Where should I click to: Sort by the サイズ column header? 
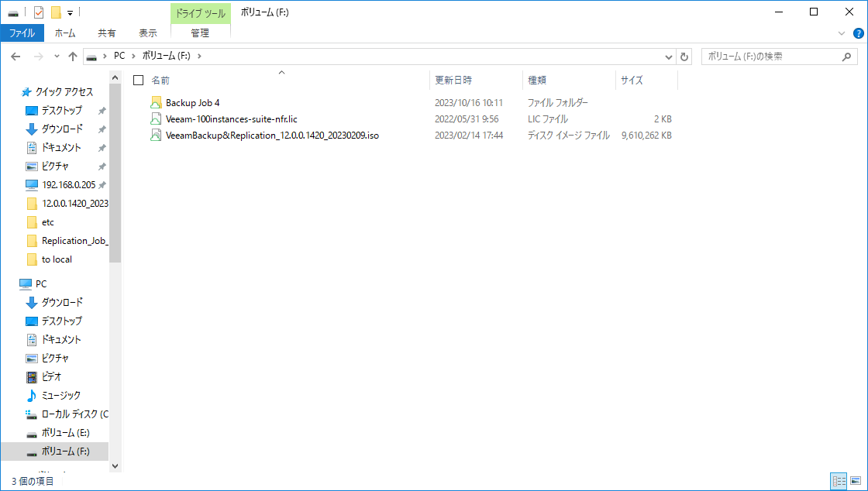pos(646,81)
